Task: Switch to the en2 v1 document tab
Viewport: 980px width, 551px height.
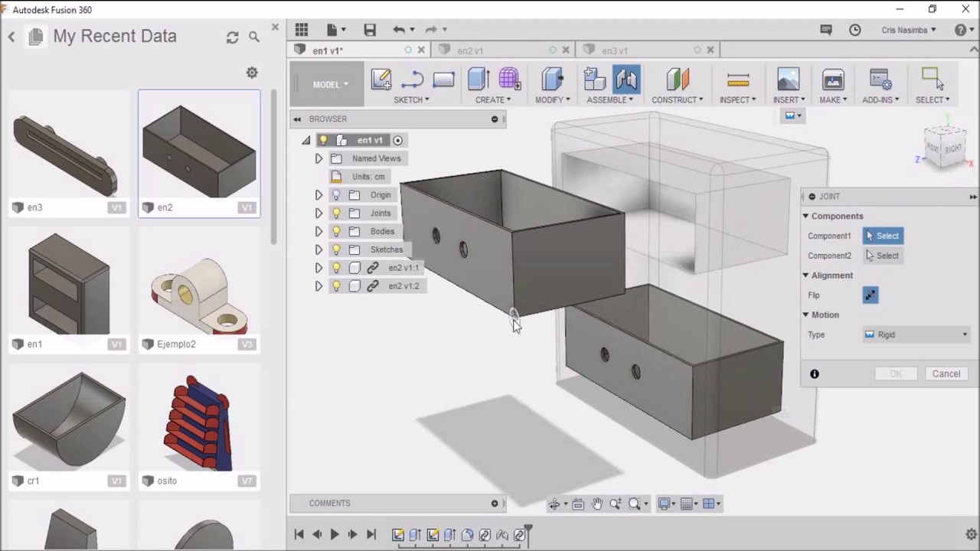Action: (x=470, y=51)
